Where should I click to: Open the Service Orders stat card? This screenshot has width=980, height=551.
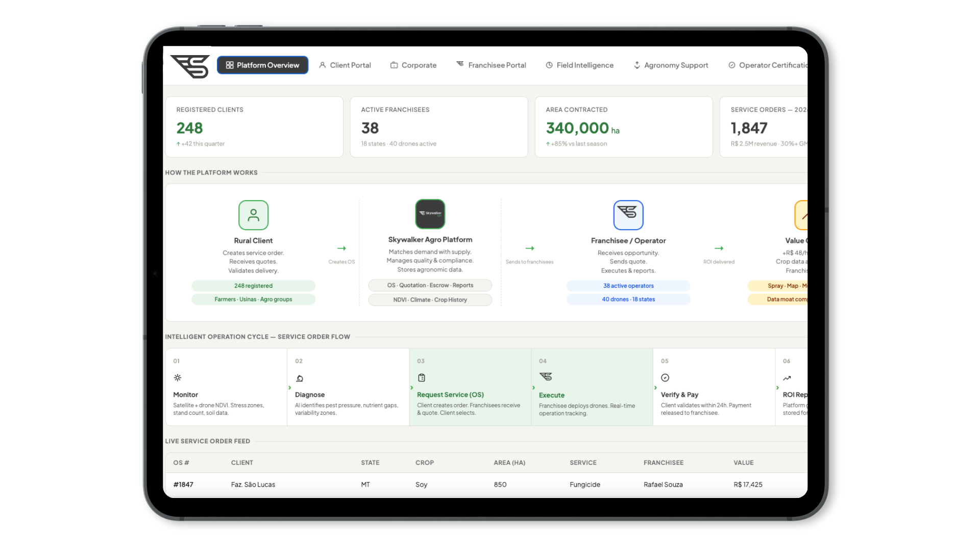pyautogui.click(x=764, y=127)
